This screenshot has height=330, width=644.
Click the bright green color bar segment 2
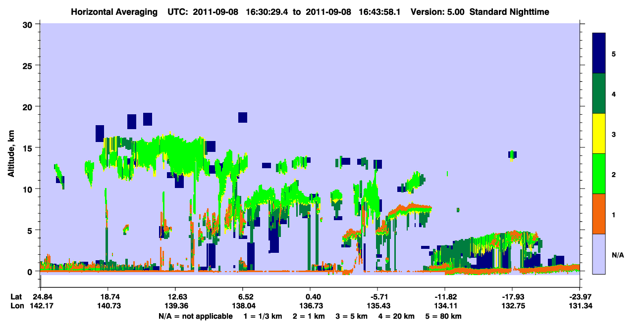[x=599, y=174]
